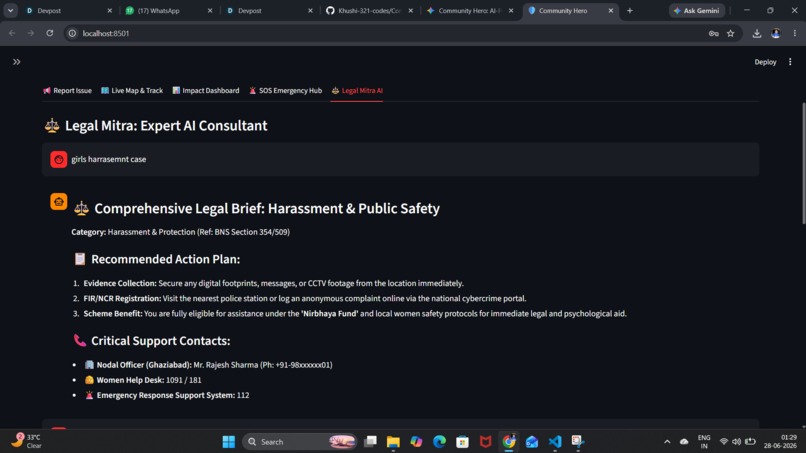Open the password key icon in address bar
Image resolution: width=806 pixels, height=453 pixels.
coord(713,33)
